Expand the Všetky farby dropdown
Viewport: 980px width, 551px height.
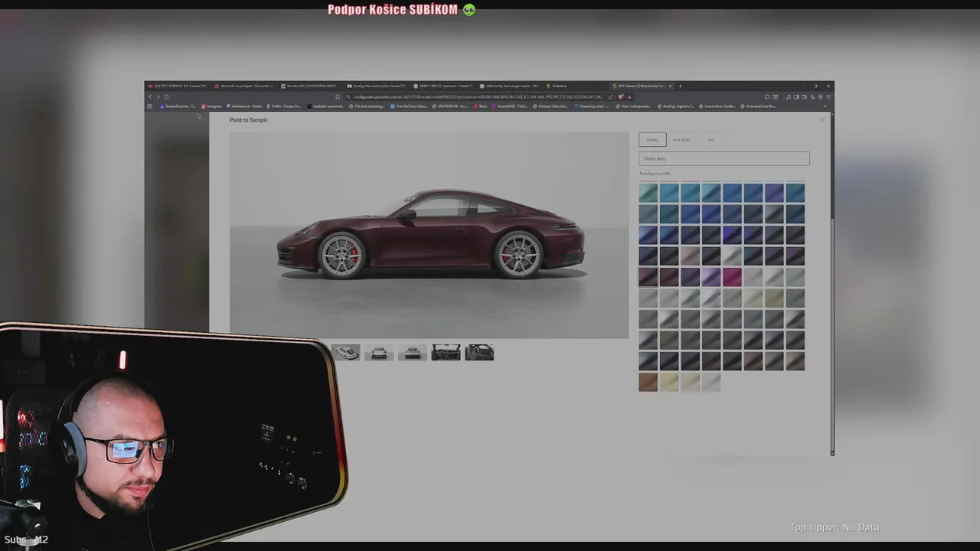(724, 158)
